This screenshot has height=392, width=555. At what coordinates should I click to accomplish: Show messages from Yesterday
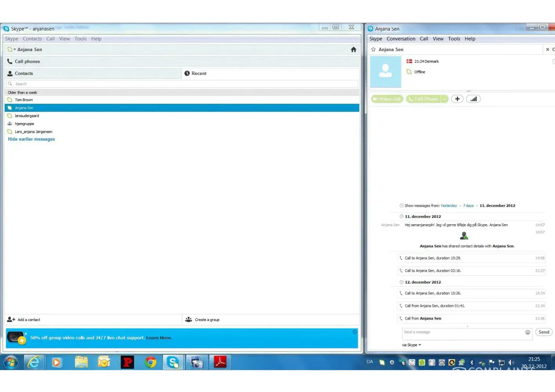449,206
